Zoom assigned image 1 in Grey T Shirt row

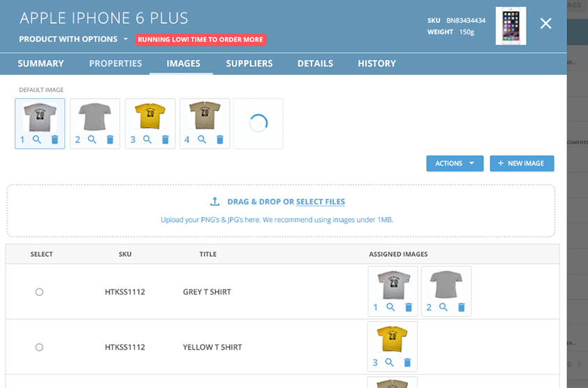coord(390,307)
